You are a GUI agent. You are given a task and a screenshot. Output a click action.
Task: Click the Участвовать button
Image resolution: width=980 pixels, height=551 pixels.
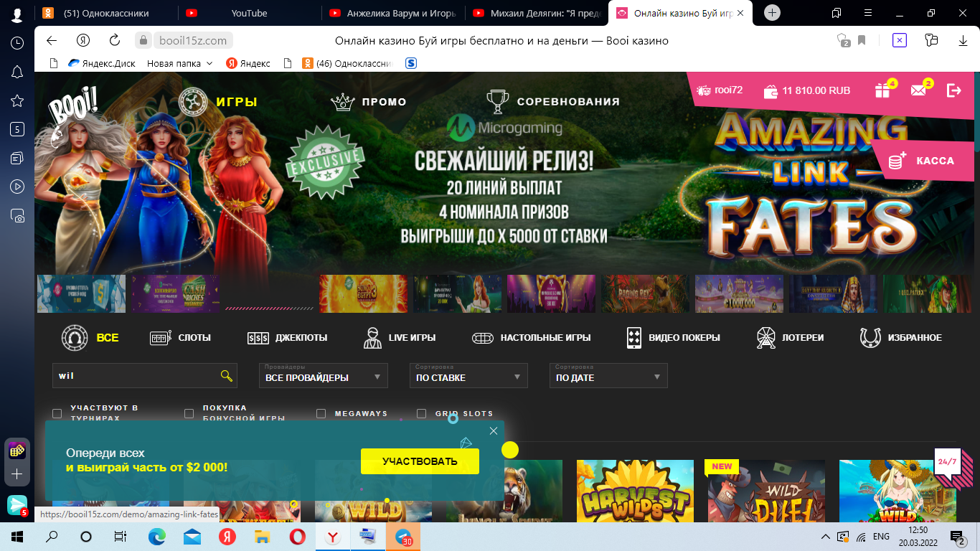(420, 461)
